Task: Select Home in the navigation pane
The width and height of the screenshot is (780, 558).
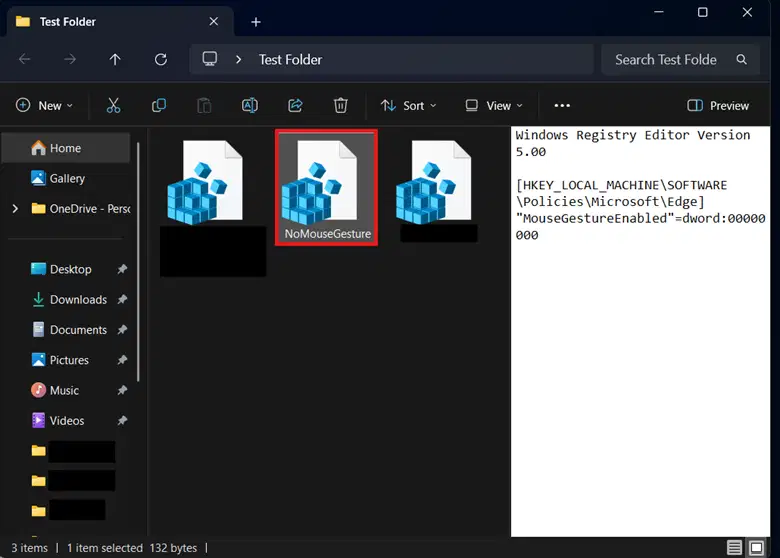Action: click(x=66, y=148)
